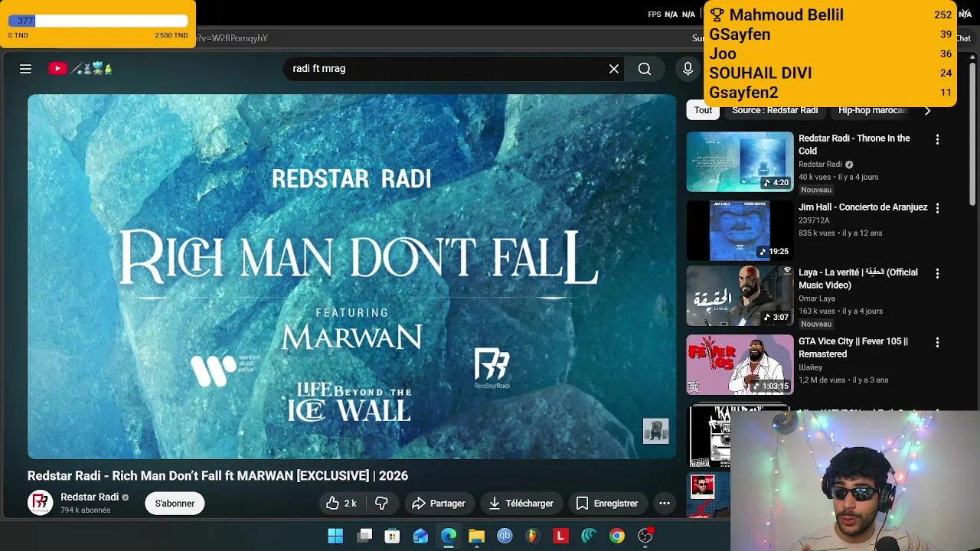The height and width of the screenshot is (551, 980).
Task: Start voice search with the microphone icon
Action: (x=688, y=69)
